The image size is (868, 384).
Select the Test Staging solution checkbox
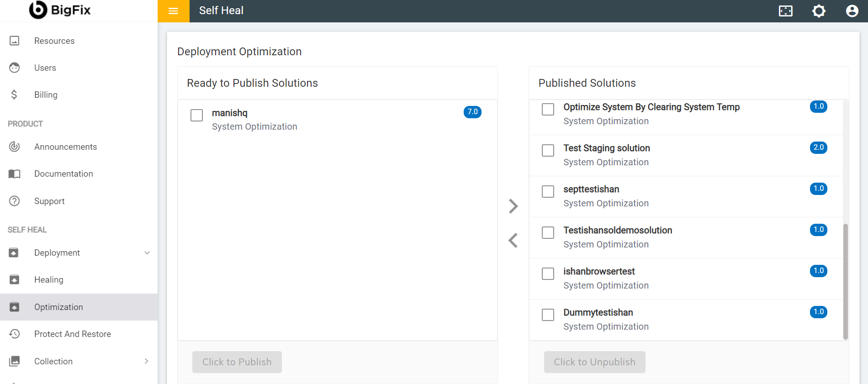pyautogui.click(x=548, y=150)
